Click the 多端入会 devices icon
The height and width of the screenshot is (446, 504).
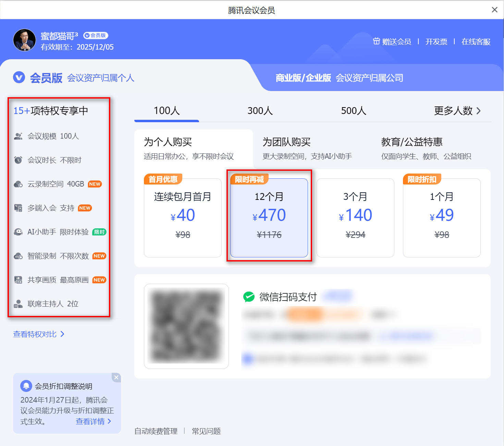18,208
